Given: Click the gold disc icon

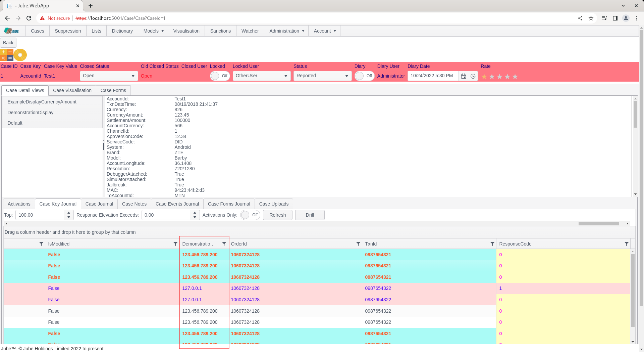Looking at the screenshot, I should pos(20,55).
